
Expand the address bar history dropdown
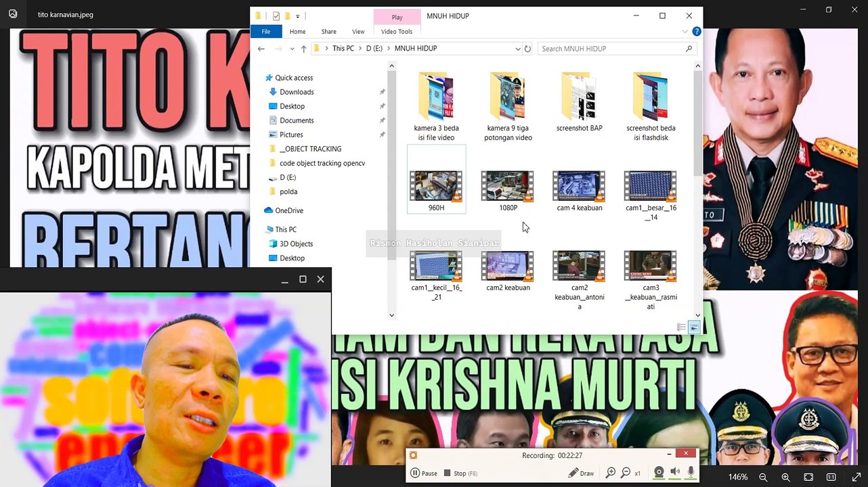coord(518,49)
